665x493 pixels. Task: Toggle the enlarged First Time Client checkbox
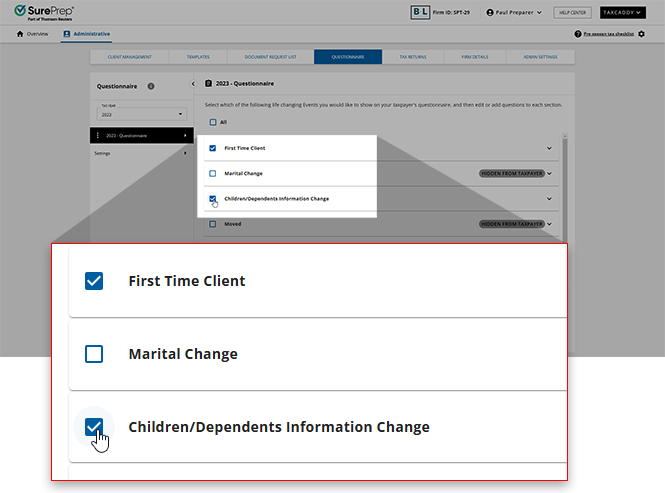tap(94, 281)
